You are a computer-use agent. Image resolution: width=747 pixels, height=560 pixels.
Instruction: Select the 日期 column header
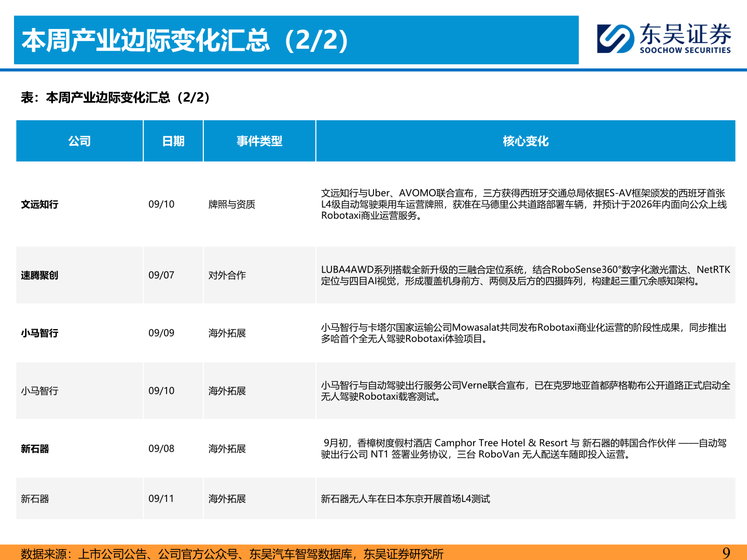tap(173, 141)
